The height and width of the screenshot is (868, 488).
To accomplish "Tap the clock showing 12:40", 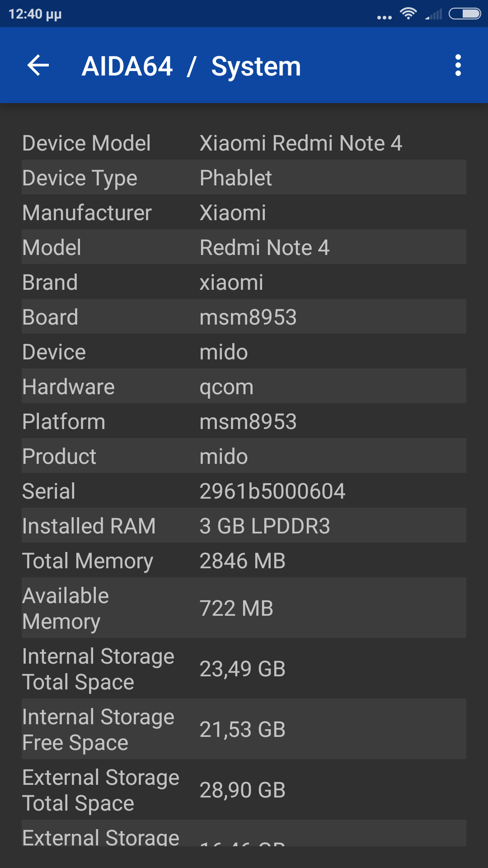I will coord(35,14).
